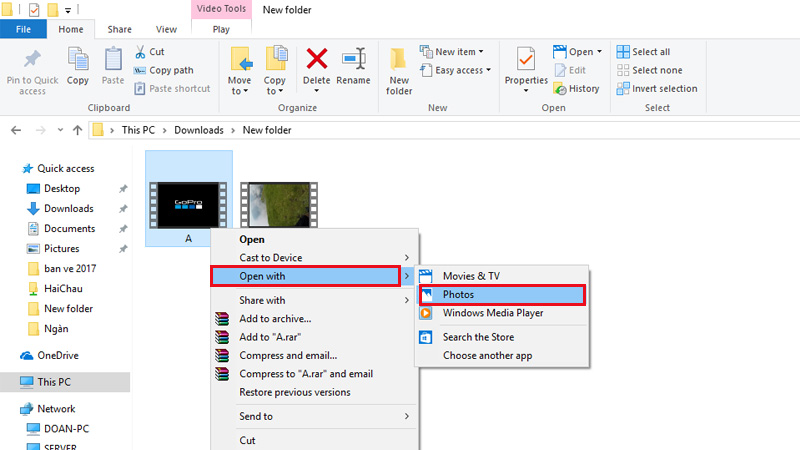Click the New folder ribbon icon
This screenshot has width=800, height=450.
point(399,66)
